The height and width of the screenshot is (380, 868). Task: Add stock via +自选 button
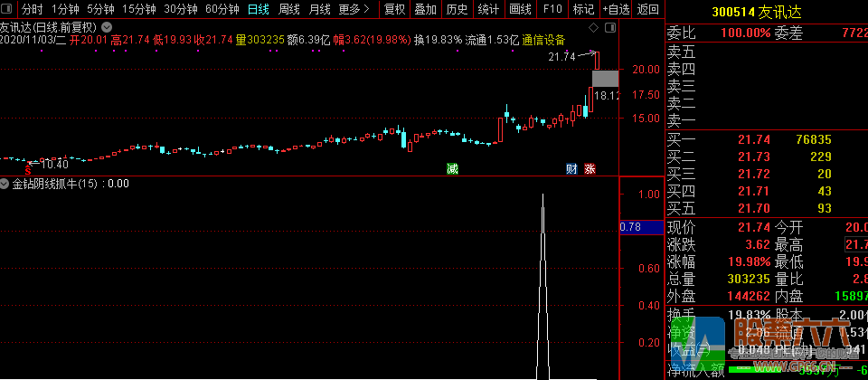(x=616, y=9)
